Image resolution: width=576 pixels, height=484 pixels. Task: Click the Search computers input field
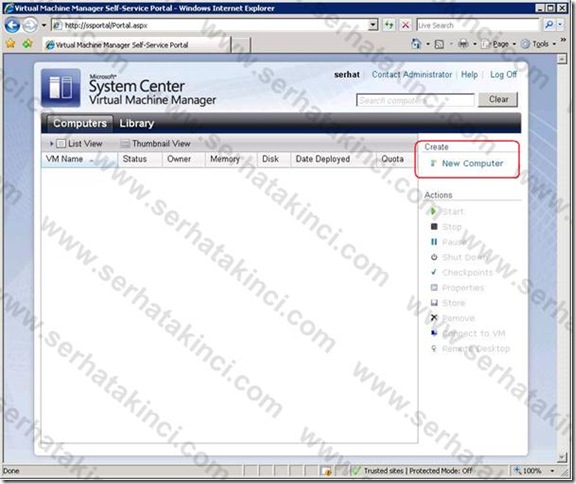[x=415, y=100]
